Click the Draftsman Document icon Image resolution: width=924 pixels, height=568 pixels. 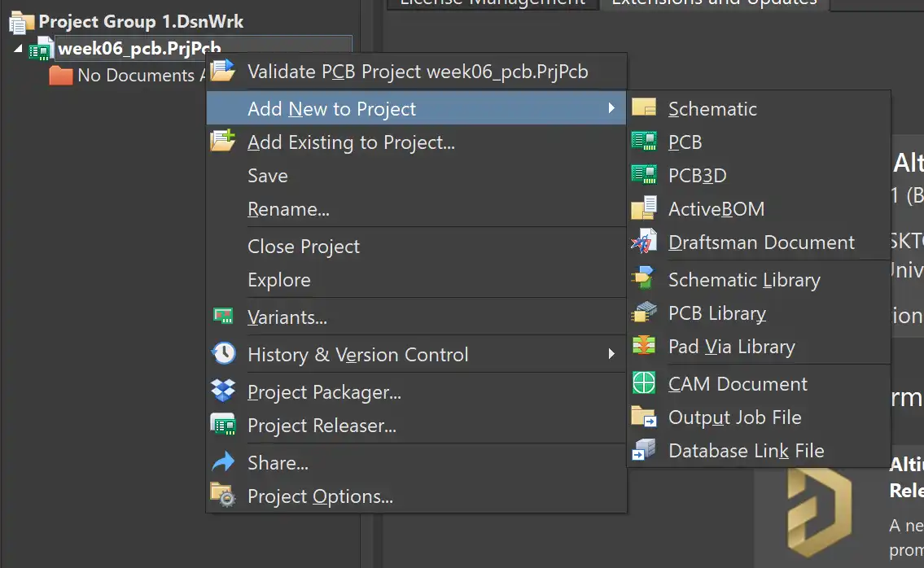click(644, 242)
